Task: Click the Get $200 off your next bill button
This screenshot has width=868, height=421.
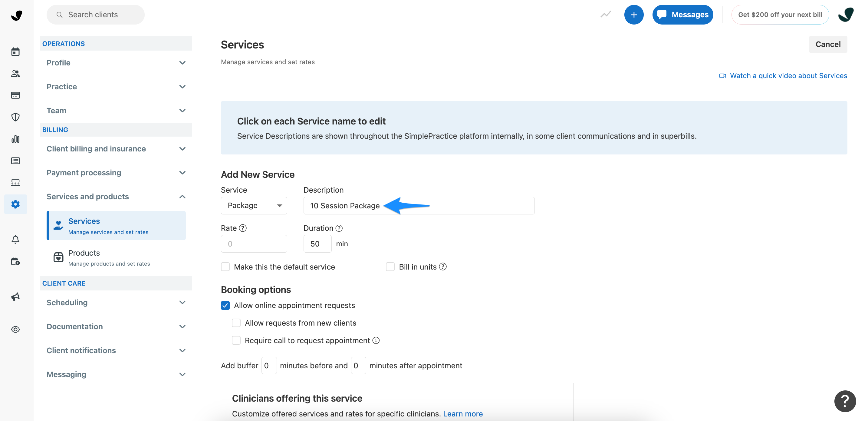Action: click(780, 15)
